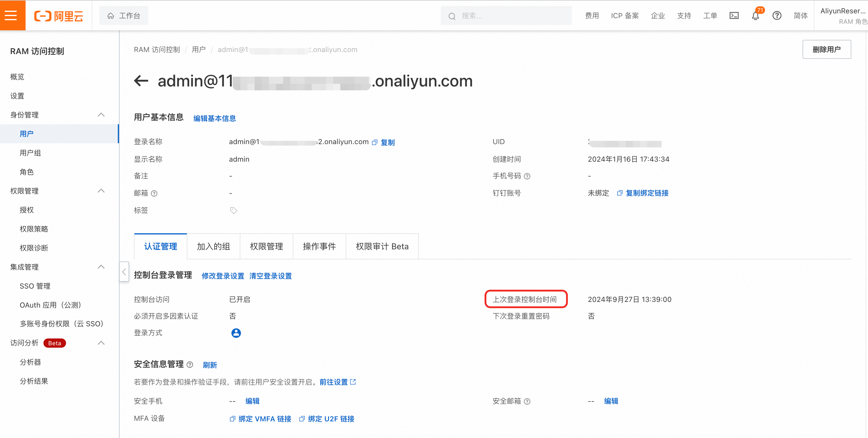Focus the top search field

[506, 15]
